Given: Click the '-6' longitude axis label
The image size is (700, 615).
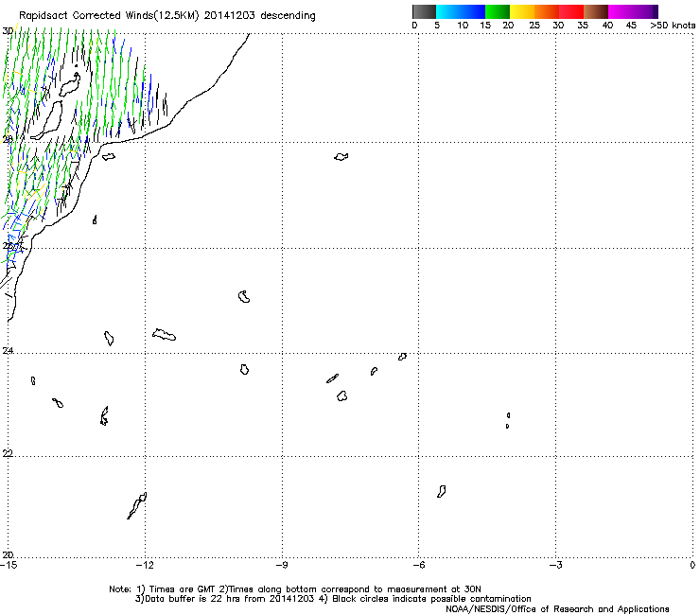Looking at the screenshot, I should 418,566.
